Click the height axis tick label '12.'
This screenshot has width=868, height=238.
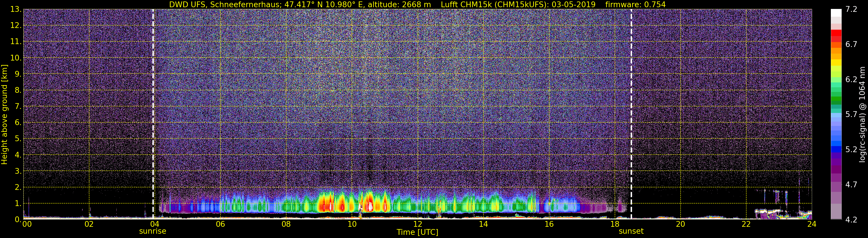click(x=16, y=26)
